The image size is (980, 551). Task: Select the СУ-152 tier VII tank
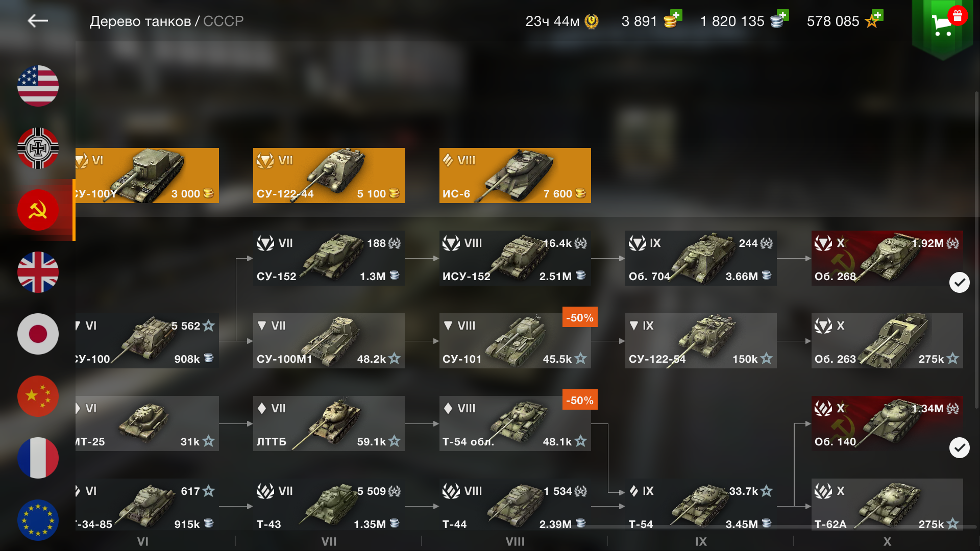coord(329,258)
